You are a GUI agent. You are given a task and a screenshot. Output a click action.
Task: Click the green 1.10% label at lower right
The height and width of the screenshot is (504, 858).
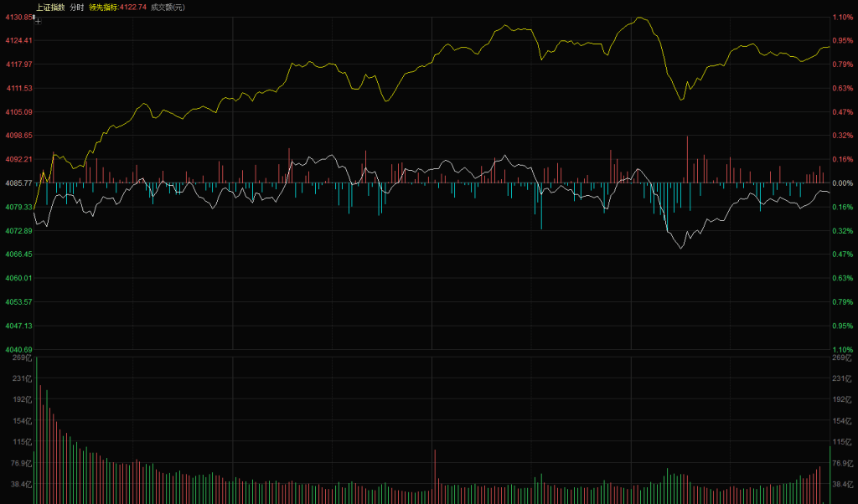click(x=842, y=349)
